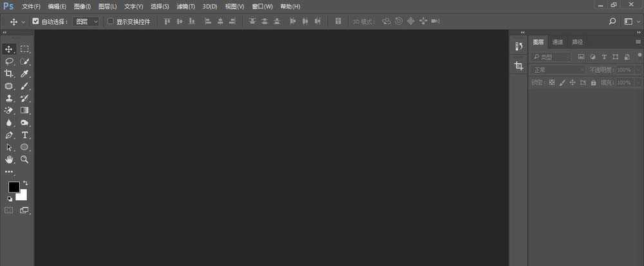Uncheck the 自动选择 checkbox
Screen dimensions: 644x266
[x=35, y=21]
